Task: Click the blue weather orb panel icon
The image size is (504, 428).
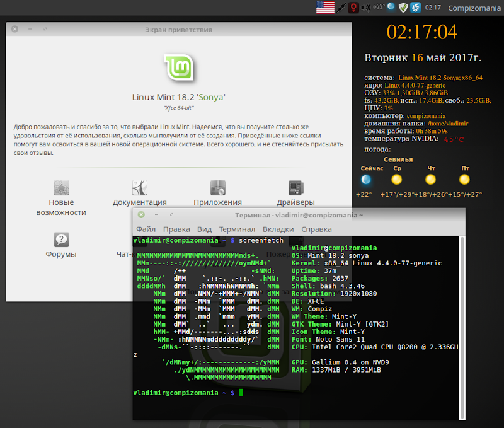Action: point(391,6)
